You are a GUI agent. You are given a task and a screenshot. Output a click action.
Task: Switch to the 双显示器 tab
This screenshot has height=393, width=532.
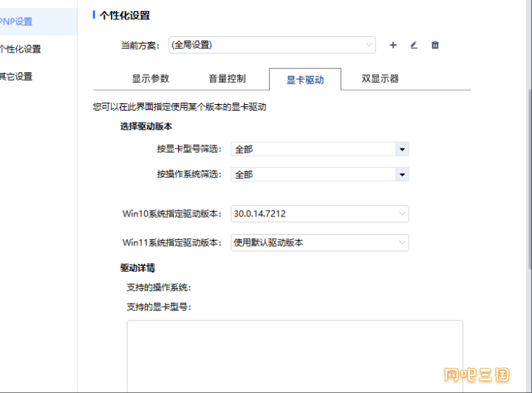pyautogui.click(x=381, y=78)
